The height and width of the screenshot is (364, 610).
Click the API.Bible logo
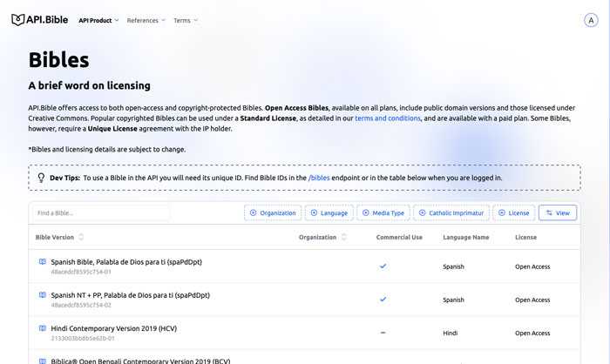40,20
